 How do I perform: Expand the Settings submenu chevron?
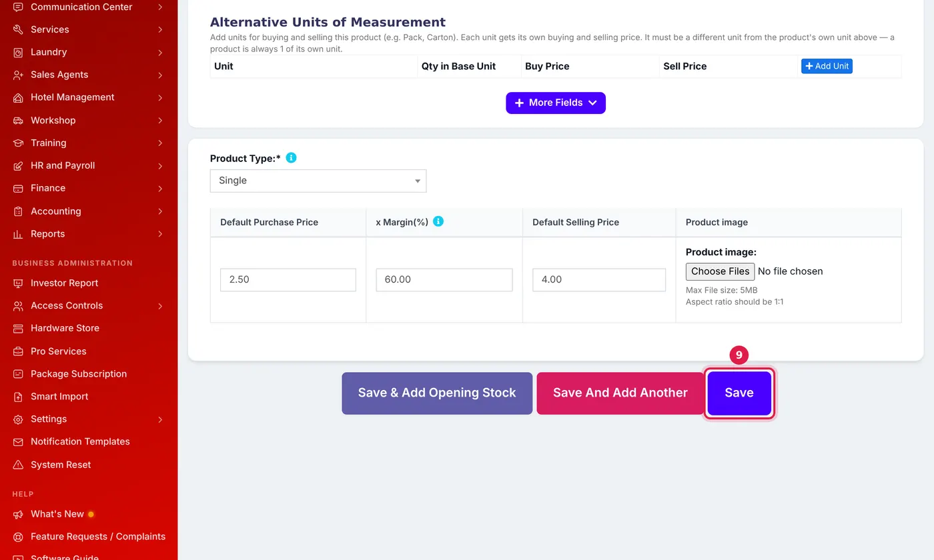point(160,419)
